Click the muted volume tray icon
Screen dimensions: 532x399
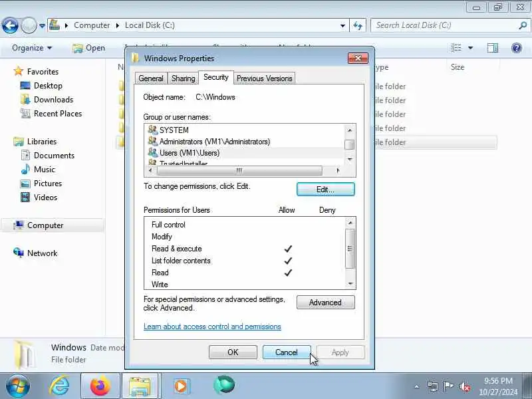[x=464, y=386]
